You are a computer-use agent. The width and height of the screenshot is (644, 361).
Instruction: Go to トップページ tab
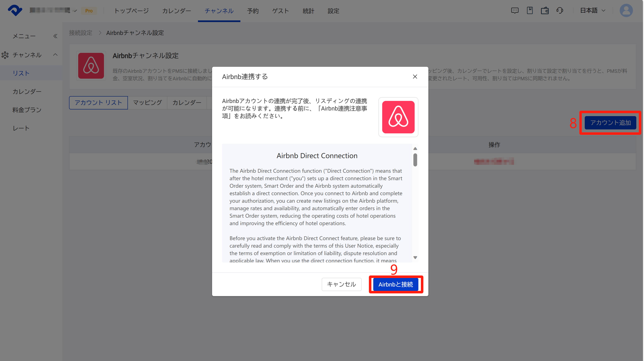pyautogui.click(x=131, y=11)
